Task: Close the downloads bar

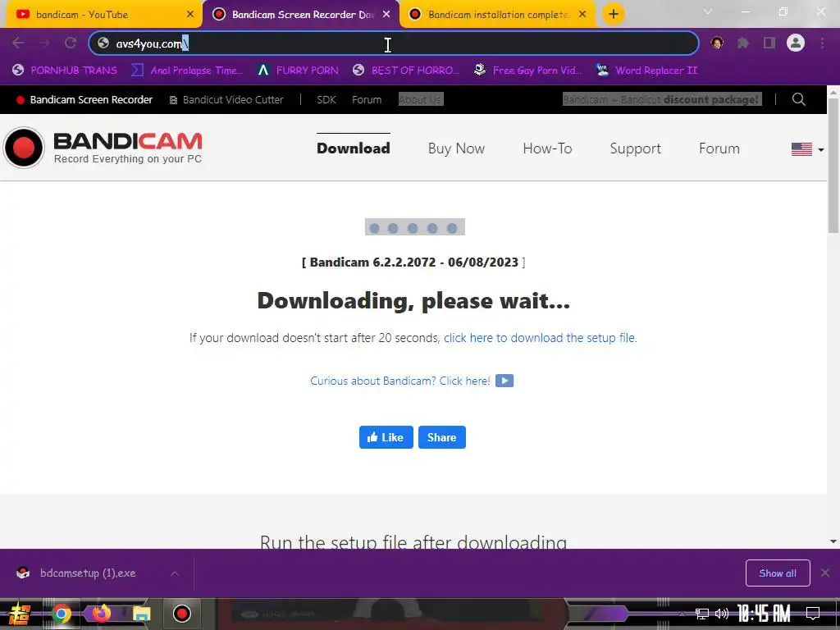Action: pyautogui.click(x=825, y=573)
